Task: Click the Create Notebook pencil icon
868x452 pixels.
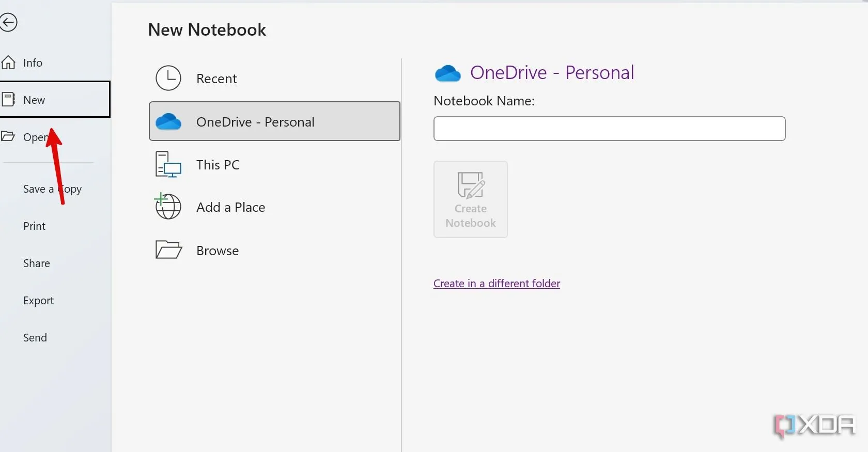Action: [471, 185]
